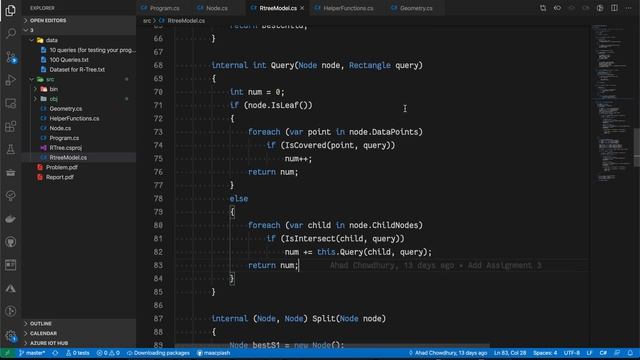Collapse the data folder
The image size is (640, 360).
tap(79, 40)
